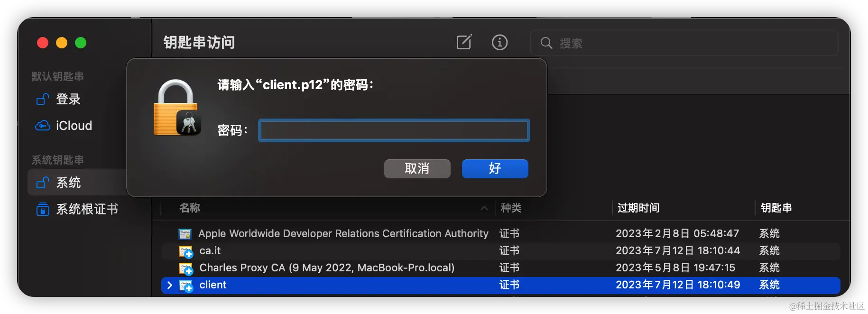Click the red close window button

43,43
